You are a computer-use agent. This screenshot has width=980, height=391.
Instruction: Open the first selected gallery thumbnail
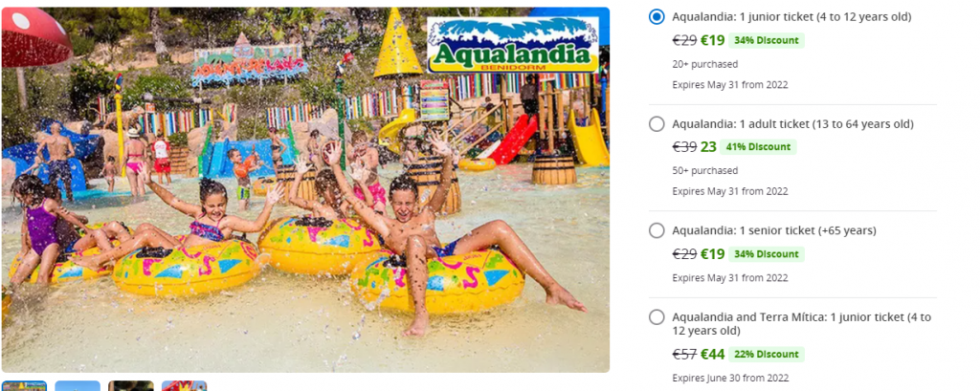(x=24, y=386)
